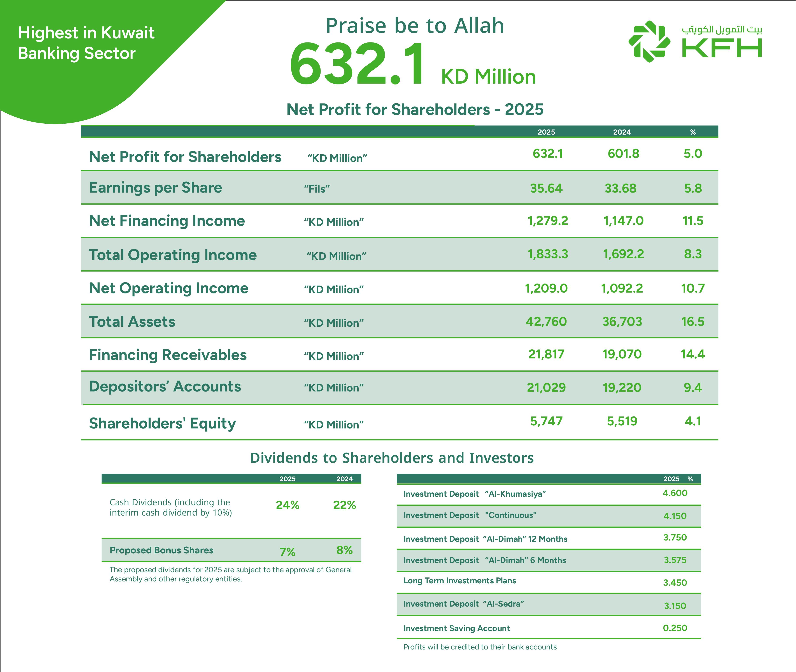Click the 24% cash dividend figure for 2025
This screenshot has height=672, width=796.
tap(287, 505)
